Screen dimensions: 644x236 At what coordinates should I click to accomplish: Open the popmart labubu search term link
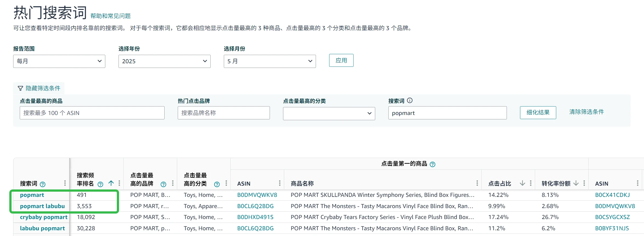(43, 206)
